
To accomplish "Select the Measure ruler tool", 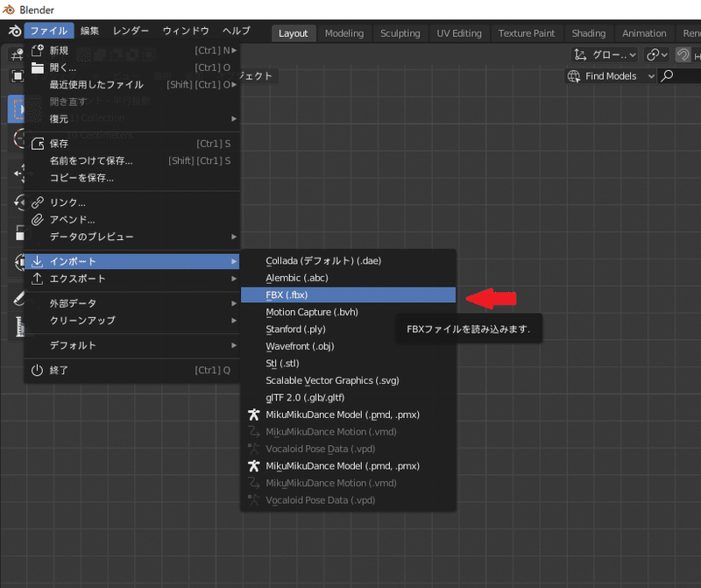I will point(19,327).
